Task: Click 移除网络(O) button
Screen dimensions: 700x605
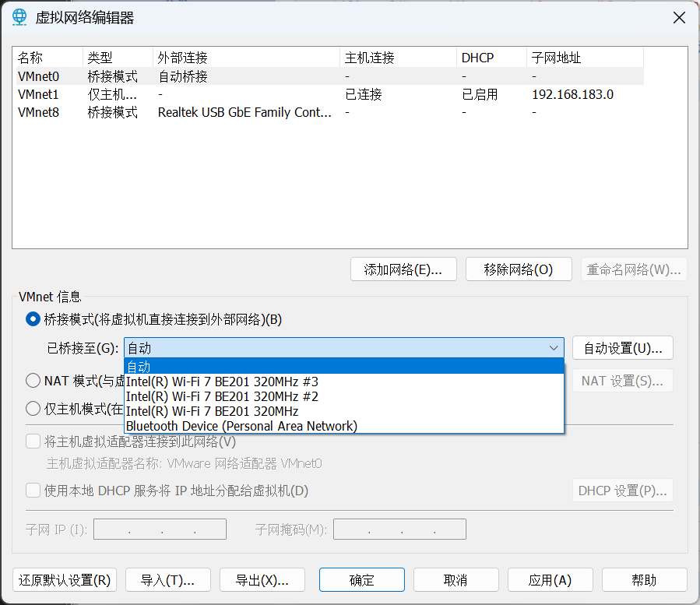Action: coord(519,269)
